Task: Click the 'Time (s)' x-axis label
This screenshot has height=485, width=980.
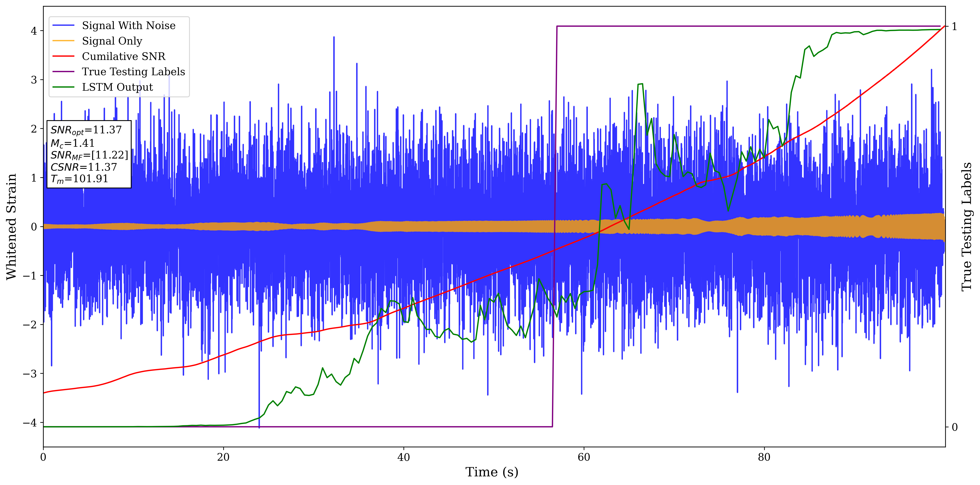Action: coord(491,472)
